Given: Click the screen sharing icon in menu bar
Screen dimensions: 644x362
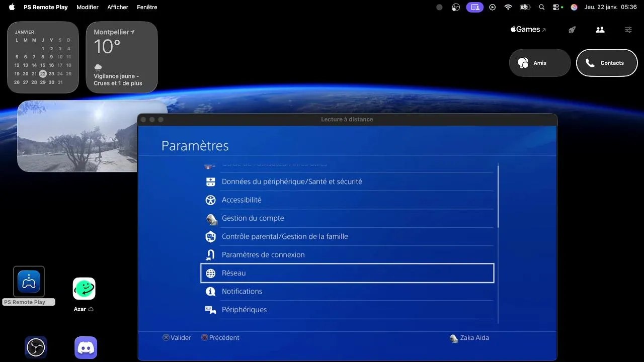Looking at the screenshot, I should [475, 7].
